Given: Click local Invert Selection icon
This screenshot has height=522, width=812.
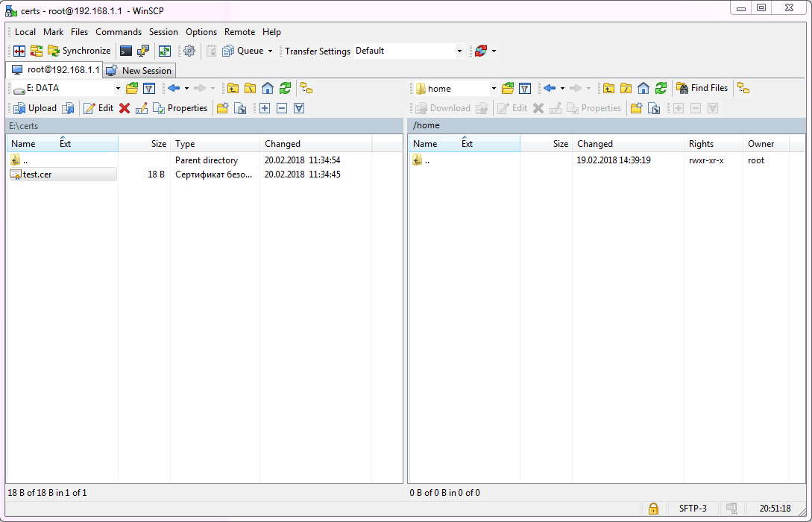Looking at the screenshot, I should (299, 108).
